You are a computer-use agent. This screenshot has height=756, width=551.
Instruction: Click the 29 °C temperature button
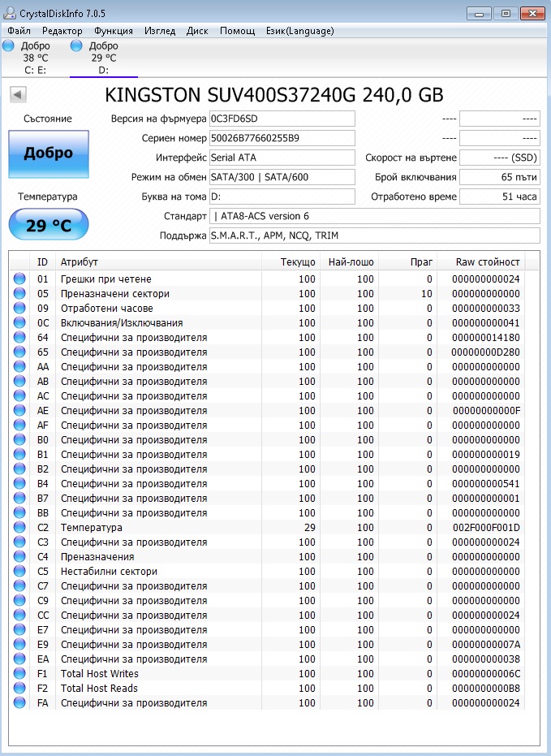(x=49, y=225)
